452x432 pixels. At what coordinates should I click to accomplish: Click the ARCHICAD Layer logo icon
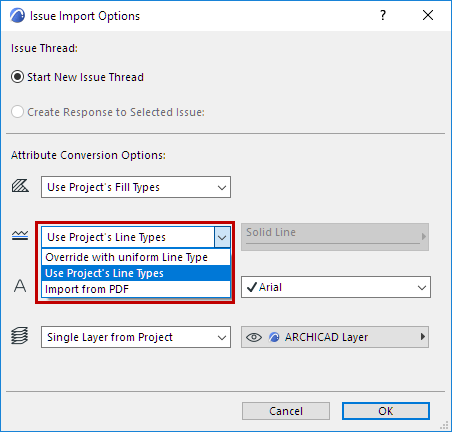pyautogui.click(x=274, y=337)
